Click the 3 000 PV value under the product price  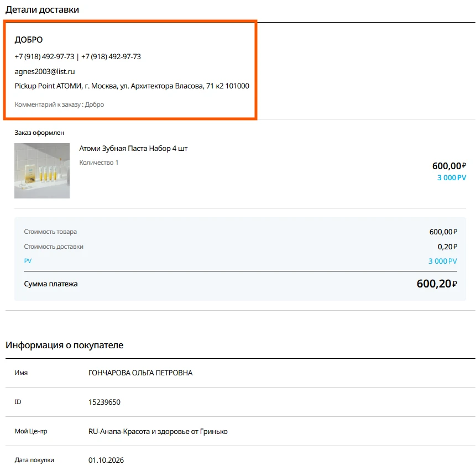[452, 177]
